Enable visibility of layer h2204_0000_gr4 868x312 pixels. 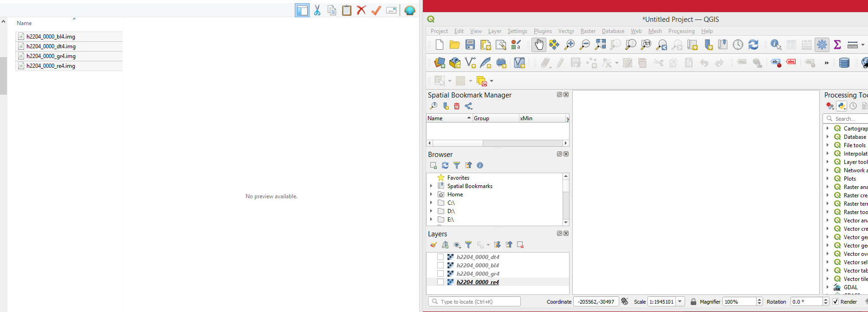[x=440, y=273]
